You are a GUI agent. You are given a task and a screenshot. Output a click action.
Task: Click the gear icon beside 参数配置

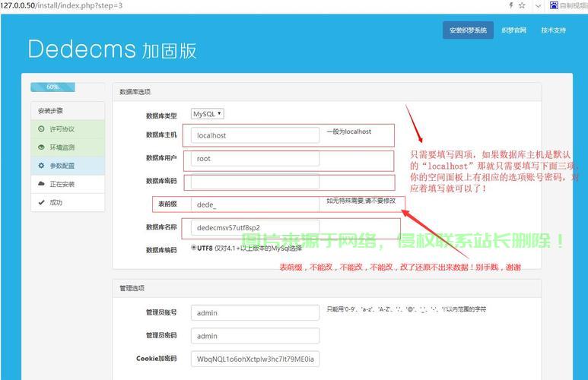41,166
